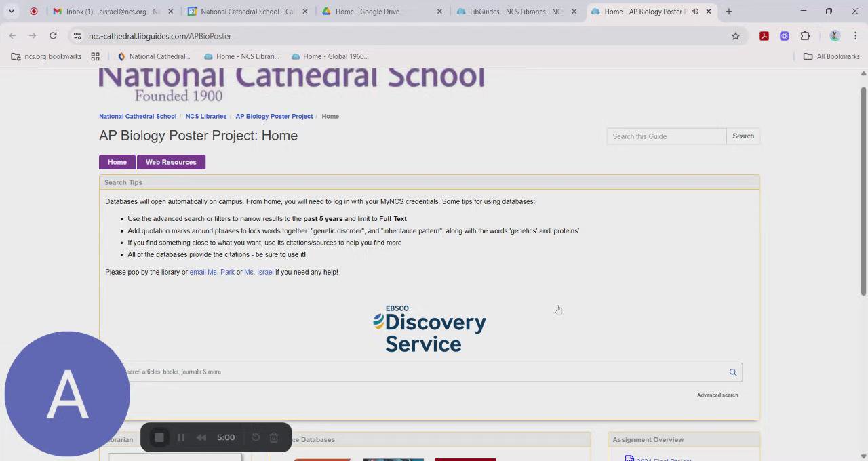Viewport: 868px width, 461px height.
Task: Click the scrollbar down arrow
Action: click(x=863, y=456)
